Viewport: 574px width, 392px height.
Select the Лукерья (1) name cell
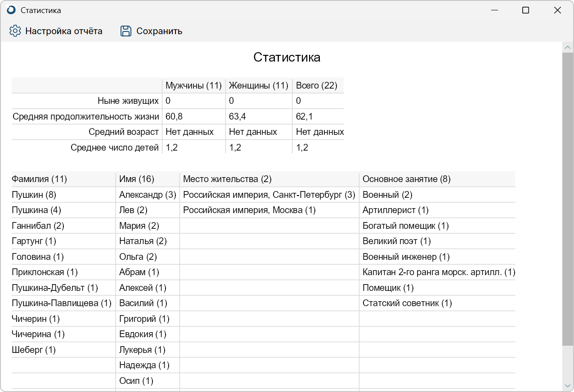point(148,350)
